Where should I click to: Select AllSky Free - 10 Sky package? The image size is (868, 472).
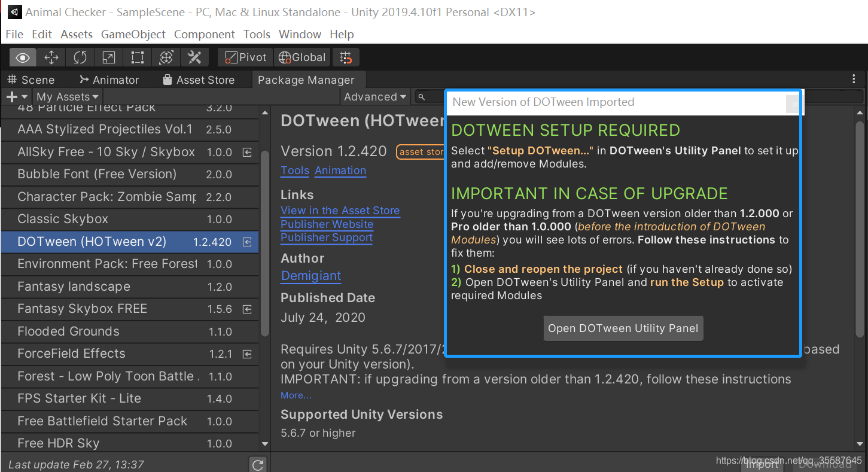130,152
